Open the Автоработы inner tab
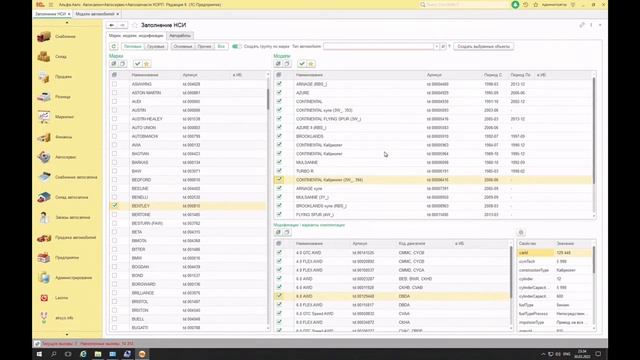Screen dimensions: 640x360 [x=180, y=36]
